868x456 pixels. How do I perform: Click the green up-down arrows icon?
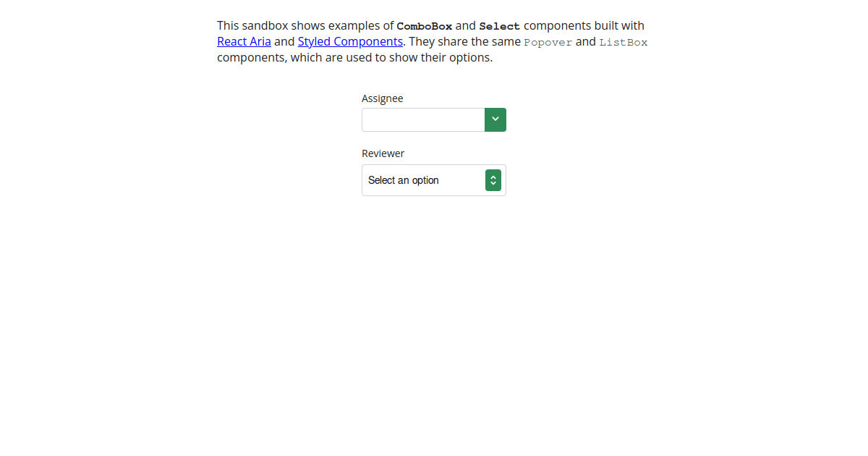493,180
